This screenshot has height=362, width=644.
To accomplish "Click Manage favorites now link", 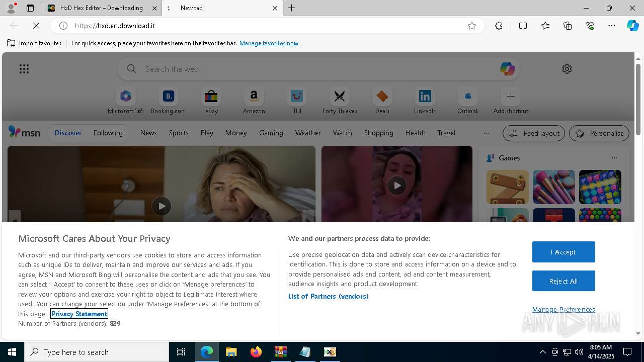I will 269,43.
